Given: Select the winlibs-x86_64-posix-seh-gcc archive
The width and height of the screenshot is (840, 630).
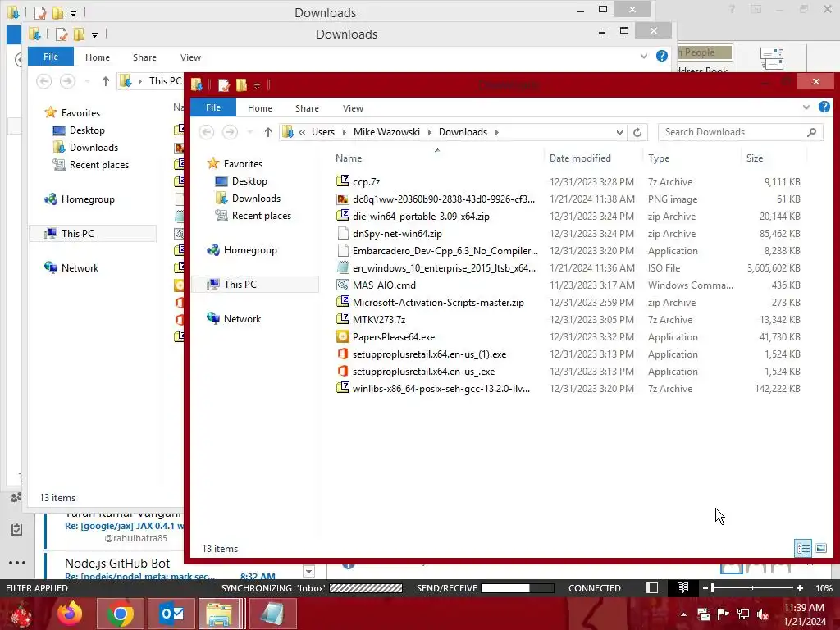Looking at the screenshot, I should (x=441, y=388).
